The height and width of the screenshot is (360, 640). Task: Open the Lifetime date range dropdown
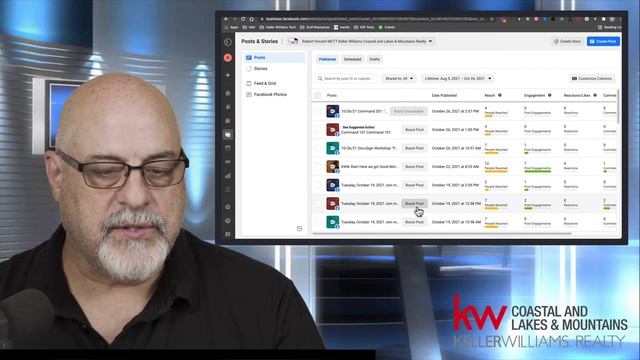[458, 78]
